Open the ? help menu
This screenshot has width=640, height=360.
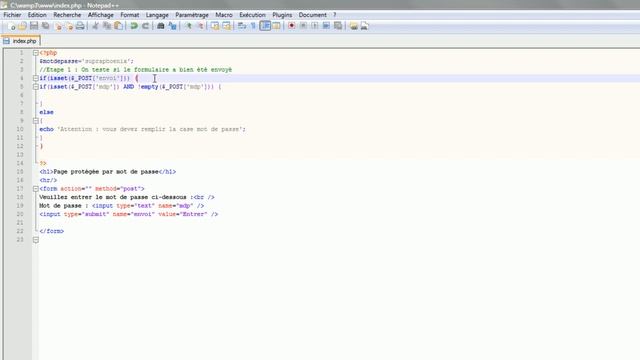click(x=335, y=15)
